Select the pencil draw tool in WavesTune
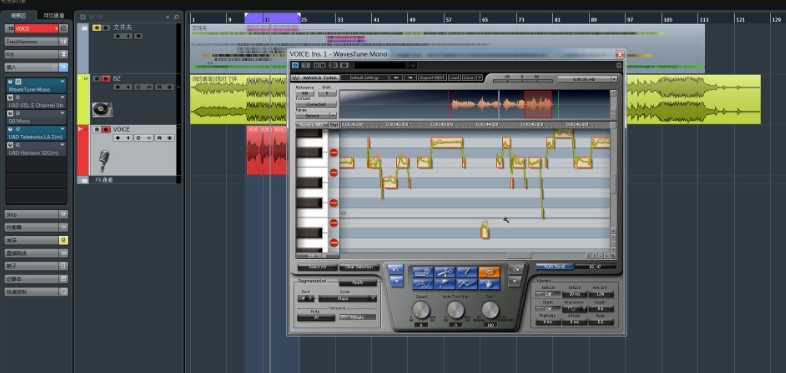786x373 pixels. 467,272
